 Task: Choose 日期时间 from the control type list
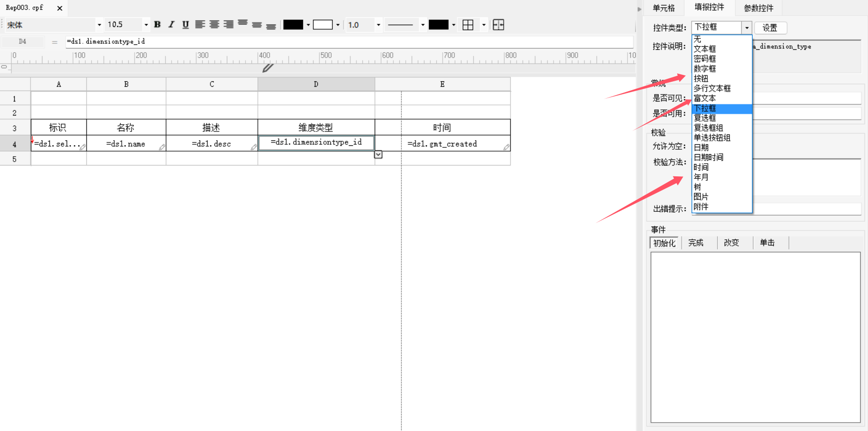pyautogui.click(x=722, y=157)
